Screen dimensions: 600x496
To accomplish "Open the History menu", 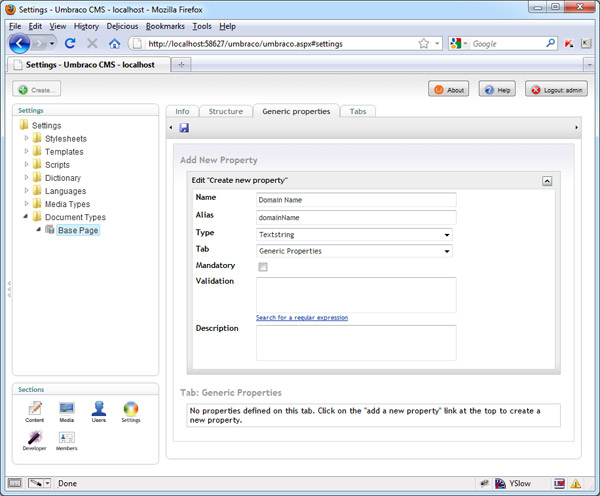I will tap(86, 26).
